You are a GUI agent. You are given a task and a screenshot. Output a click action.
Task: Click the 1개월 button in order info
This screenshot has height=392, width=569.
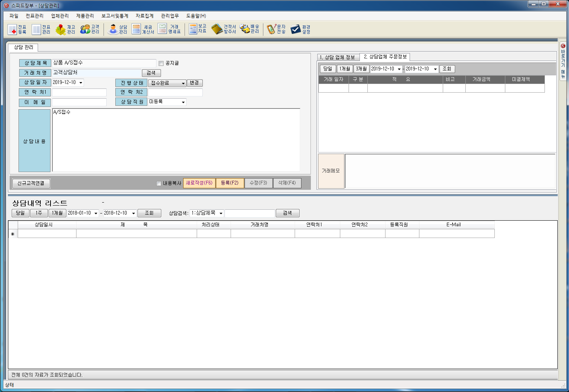(344, 69)
